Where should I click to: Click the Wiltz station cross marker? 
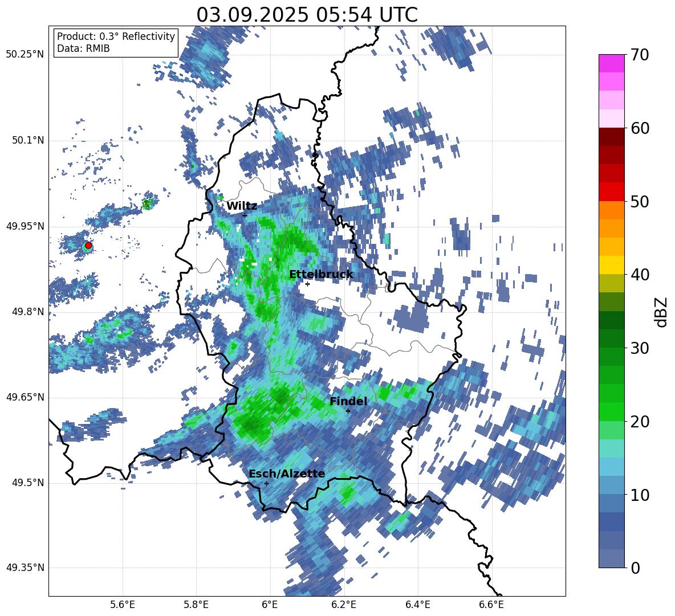tap(245, 215)
